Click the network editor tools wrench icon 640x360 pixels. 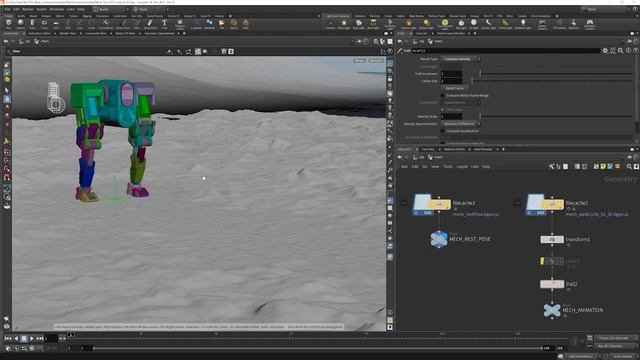(x=552, y=167)
